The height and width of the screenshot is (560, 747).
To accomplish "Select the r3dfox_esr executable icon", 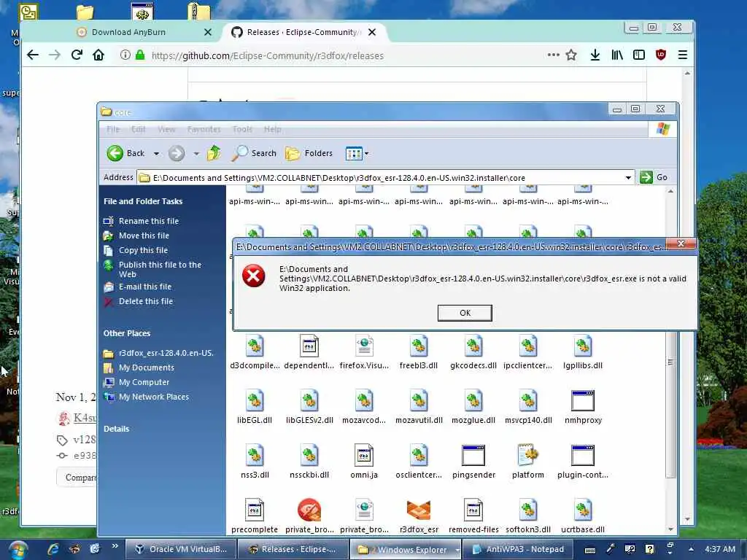I will point(419,510).
